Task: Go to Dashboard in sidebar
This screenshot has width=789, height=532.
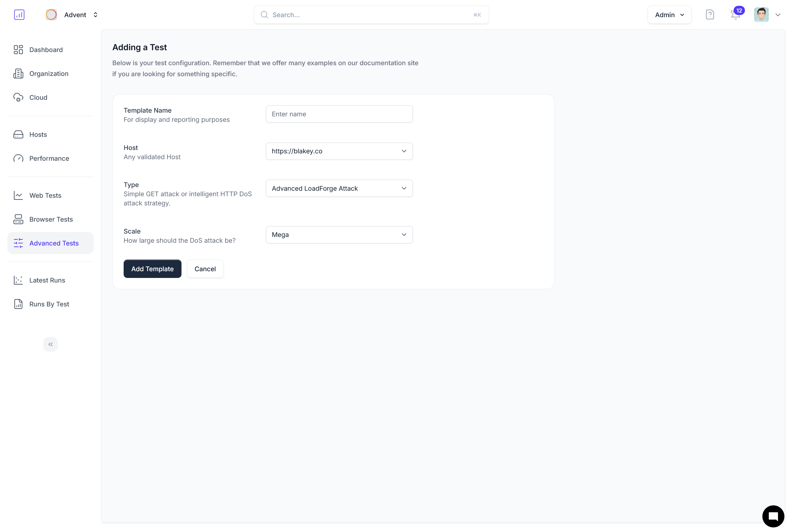Action: pos(46,50)
